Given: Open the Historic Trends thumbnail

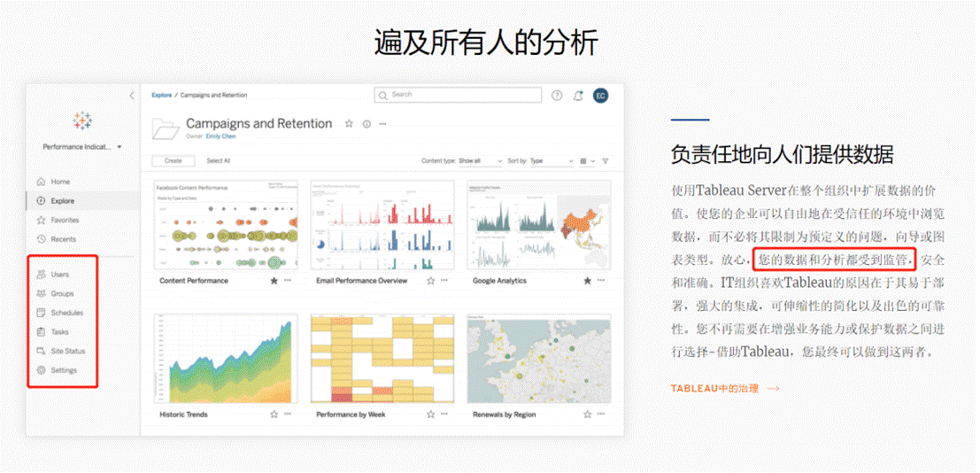Looking at the screenshot, I should pos(226,359).
